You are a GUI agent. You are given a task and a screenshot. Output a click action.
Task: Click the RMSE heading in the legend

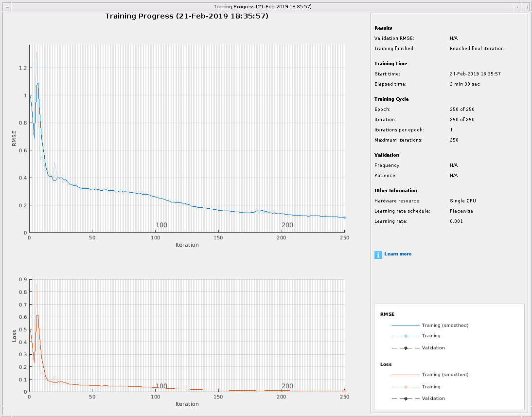tap(387, 314)
